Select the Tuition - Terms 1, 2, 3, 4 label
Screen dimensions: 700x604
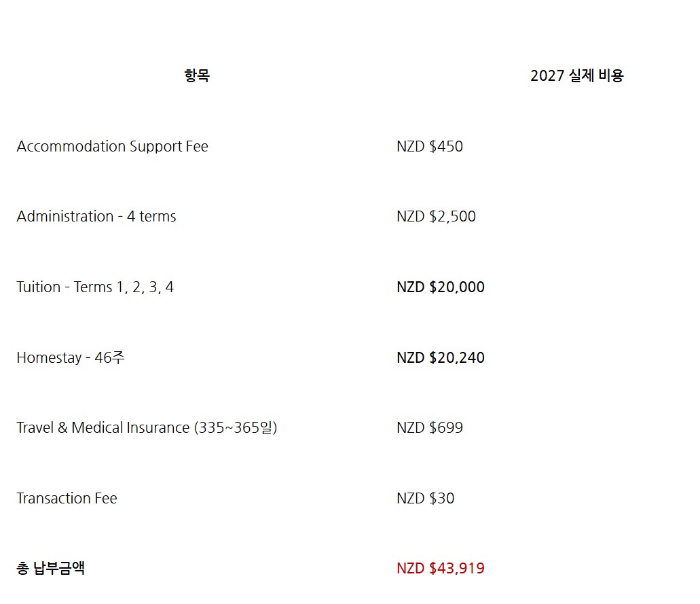(x=95, y=287)
